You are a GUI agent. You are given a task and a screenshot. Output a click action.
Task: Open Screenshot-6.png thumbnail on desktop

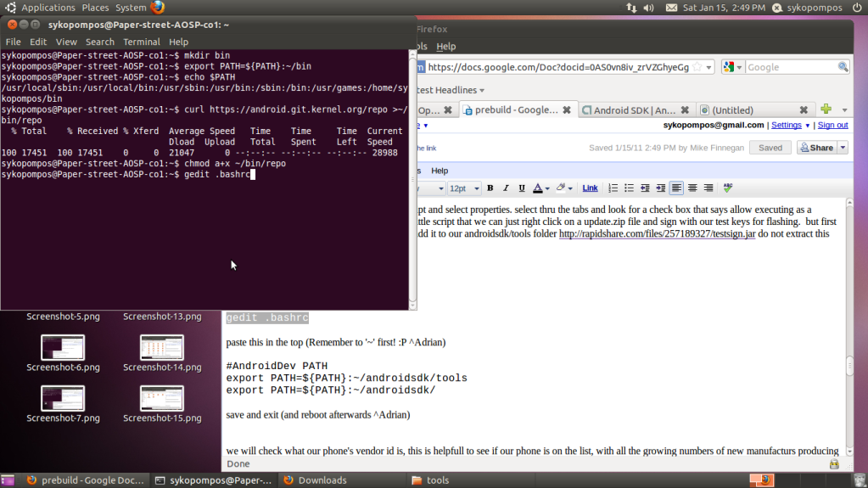pos(63,348)
